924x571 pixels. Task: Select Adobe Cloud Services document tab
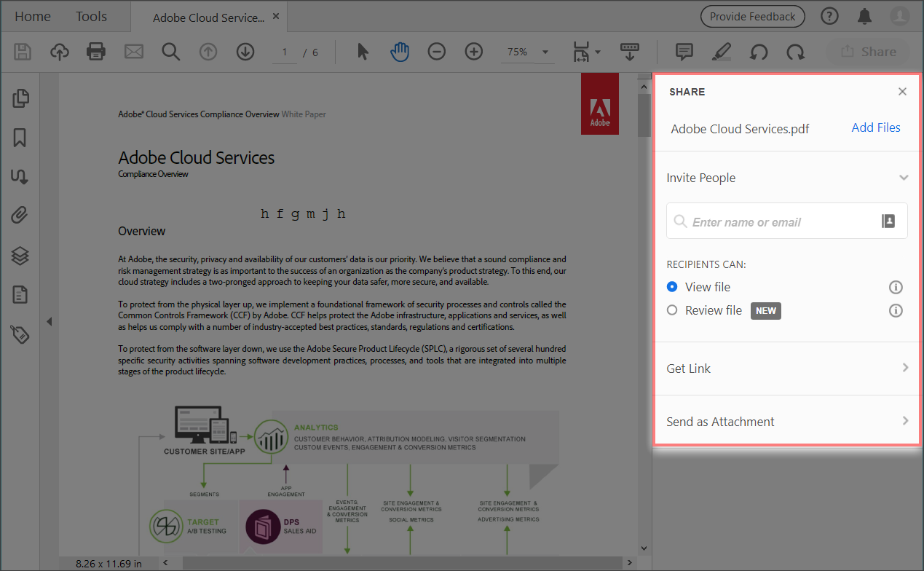(208, 17)
